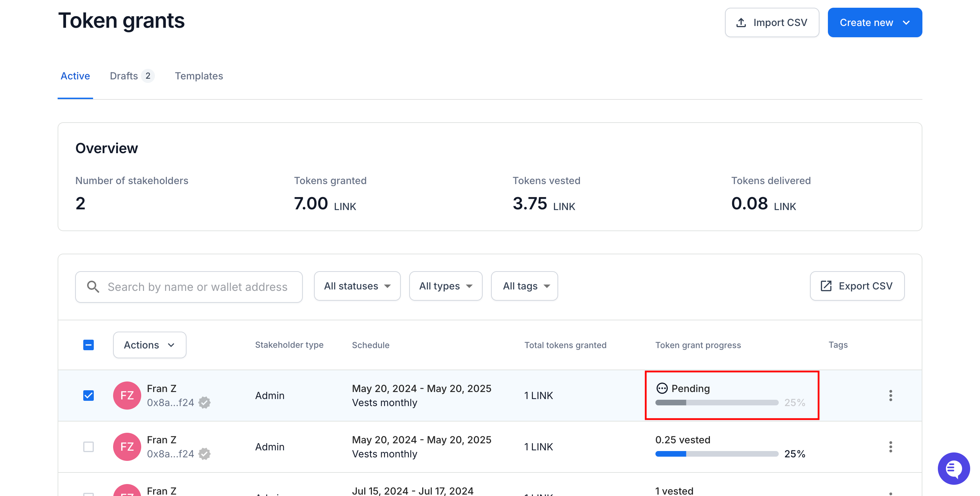The width and height of the screenshot is (980, 496).
Task: Focus the name or wallet search field
Action: pyautogui.click(x=189, y=287)
